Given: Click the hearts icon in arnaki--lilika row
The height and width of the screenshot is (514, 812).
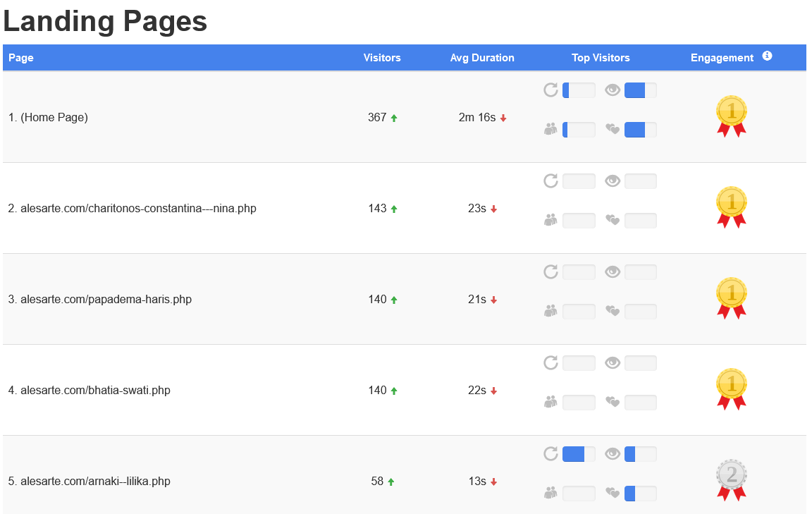Looking at the screenshot, I should (613, 493).
